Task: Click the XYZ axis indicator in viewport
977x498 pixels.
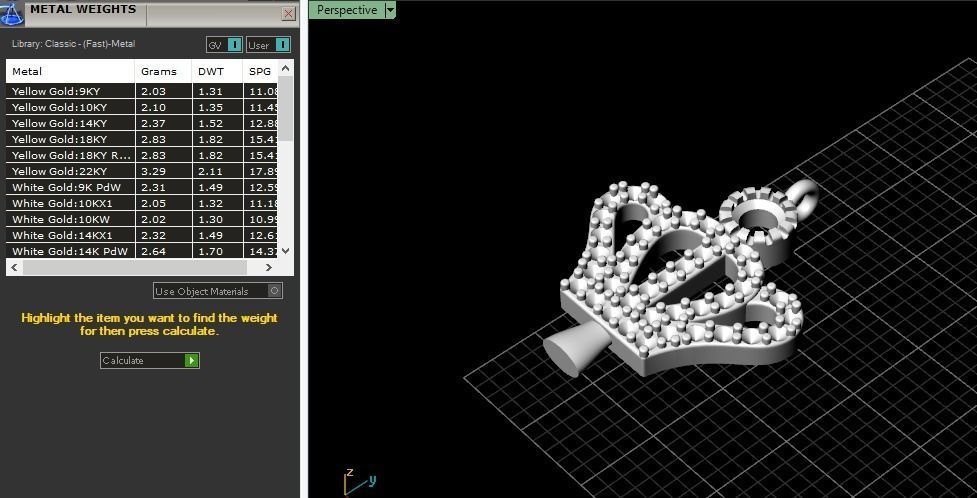Action: coord(359,482)
